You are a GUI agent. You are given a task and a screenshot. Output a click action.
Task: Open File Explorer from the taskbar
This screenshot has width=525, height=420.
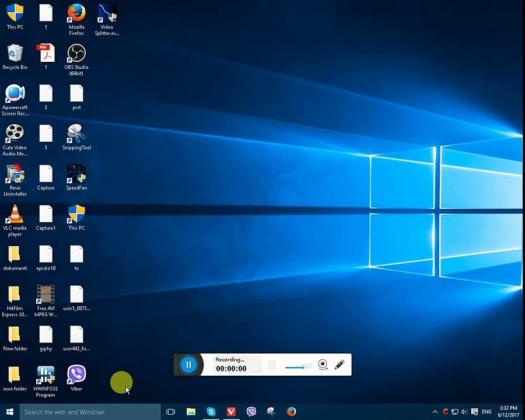tap(191, 412)
